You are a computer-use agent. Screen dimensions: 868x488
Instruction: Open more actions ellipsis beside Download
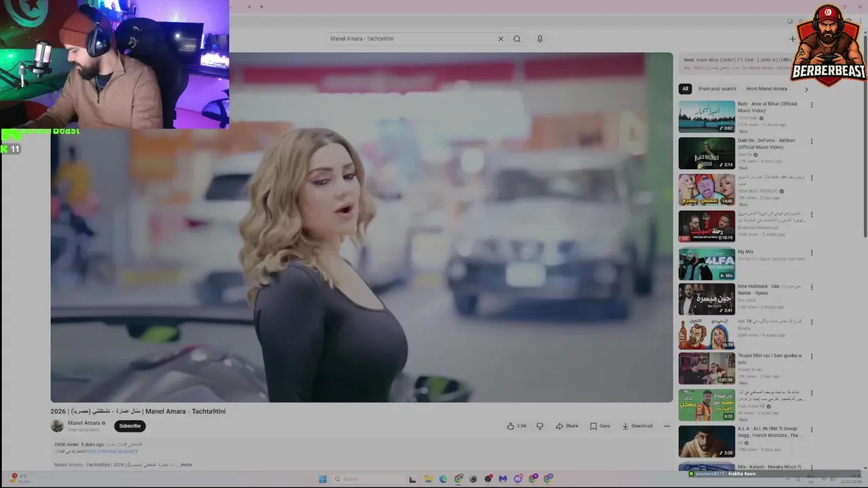click(667, 426)
